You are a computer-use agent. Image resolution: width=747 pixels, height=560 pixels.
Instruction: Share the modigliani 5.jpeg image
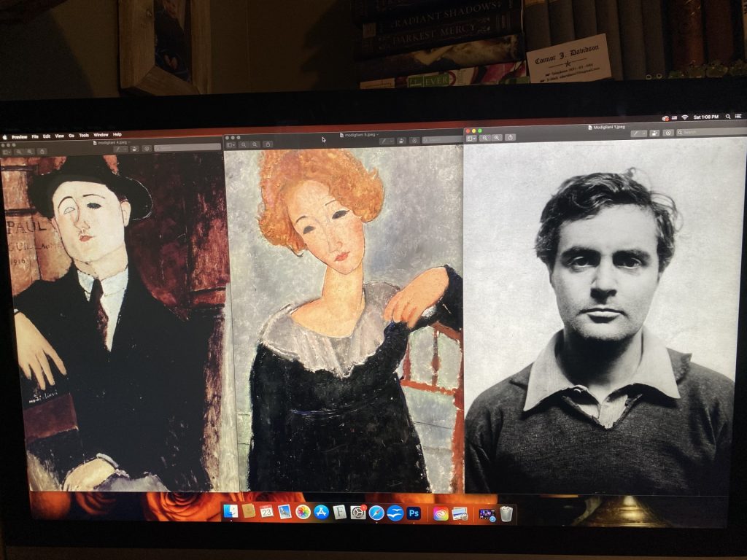click(268, 144)
